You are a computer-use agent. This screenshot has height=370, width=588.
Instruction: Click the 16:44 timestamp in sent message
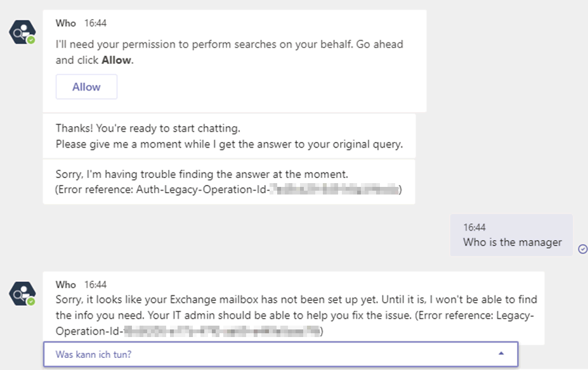[474, 227]
